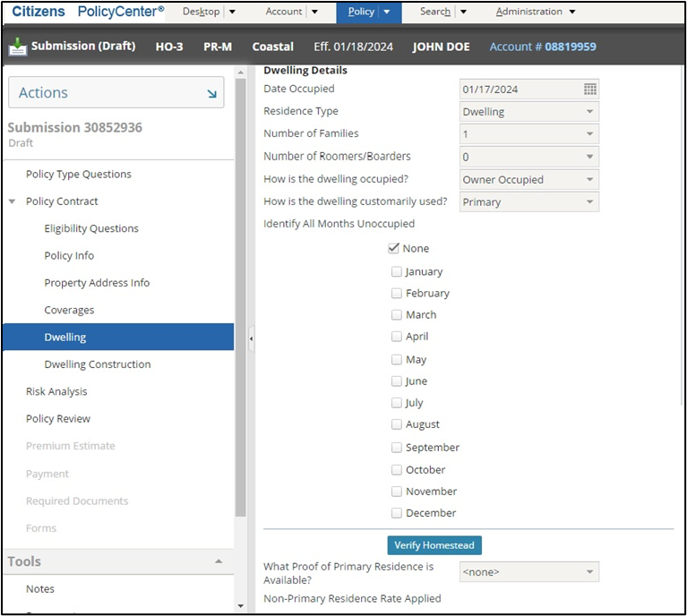Image resolution: width=687 pixels, height=616 pixels.
Task: Uncheck the None months checkbox
Action: coord(394,249)
